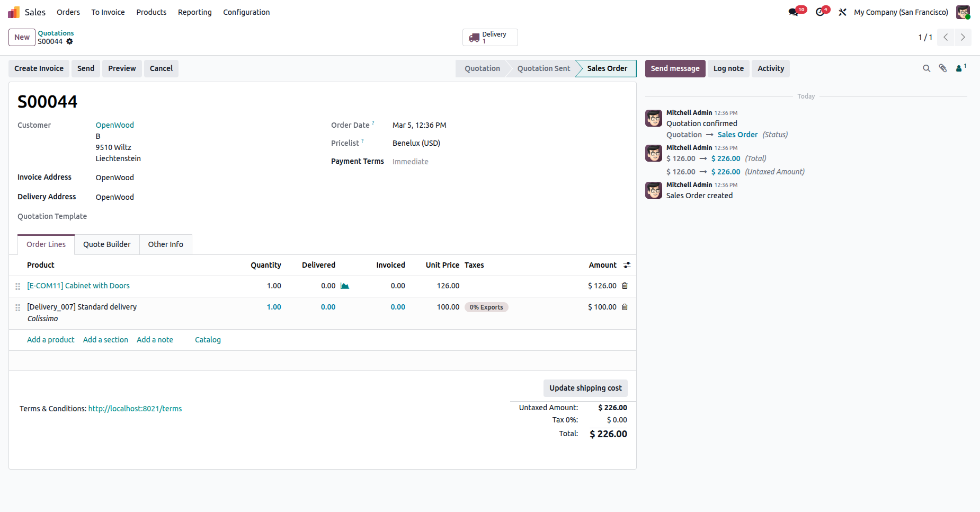980x512 pixels.
Task: Open the Catalog link
Action: (x=208, y=340)
